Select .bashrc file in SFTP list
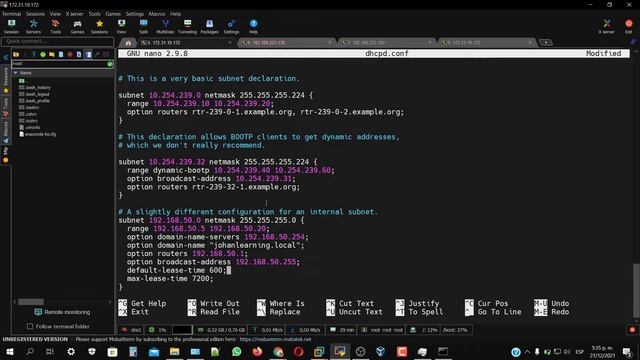This screenshot has width=640, height=360. click(29, 107)
